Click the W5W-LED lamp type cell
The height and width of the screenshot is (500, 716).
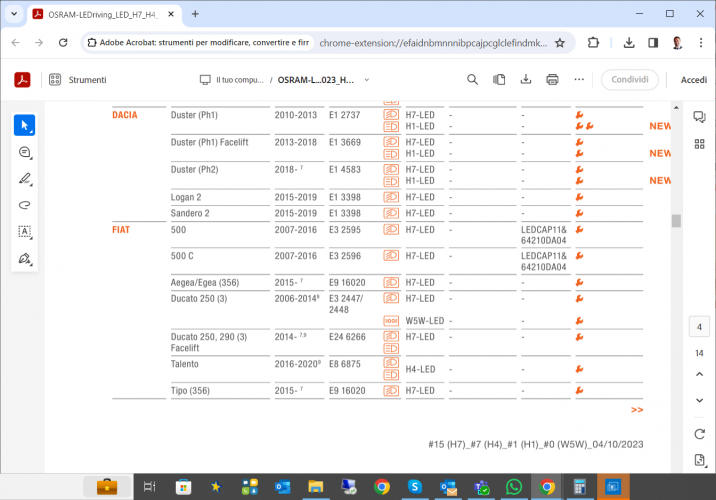(425, 321)
